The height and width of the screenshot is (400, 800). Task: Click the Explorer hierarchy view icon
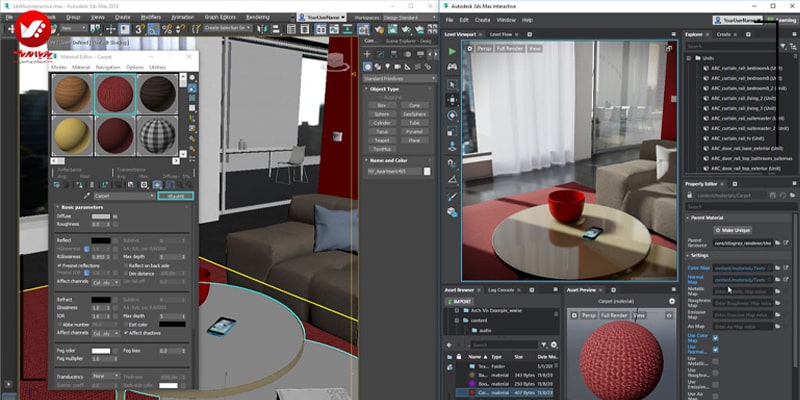(x=793, y=46)
